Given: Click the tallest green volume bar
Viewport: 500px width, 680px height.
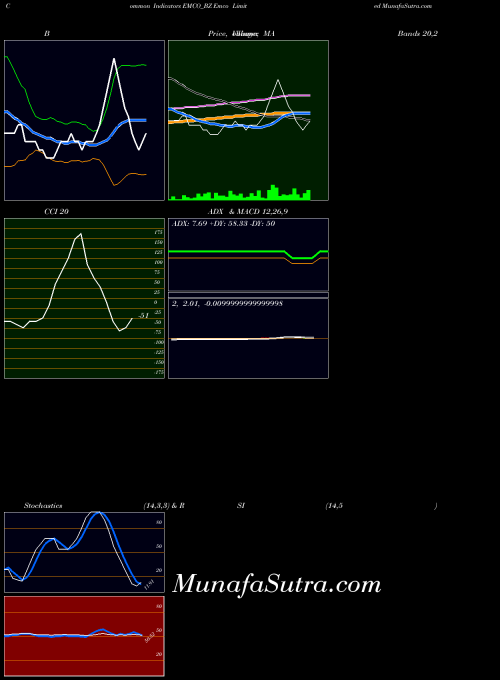Looking at the screenshot, I should point(273,193).
